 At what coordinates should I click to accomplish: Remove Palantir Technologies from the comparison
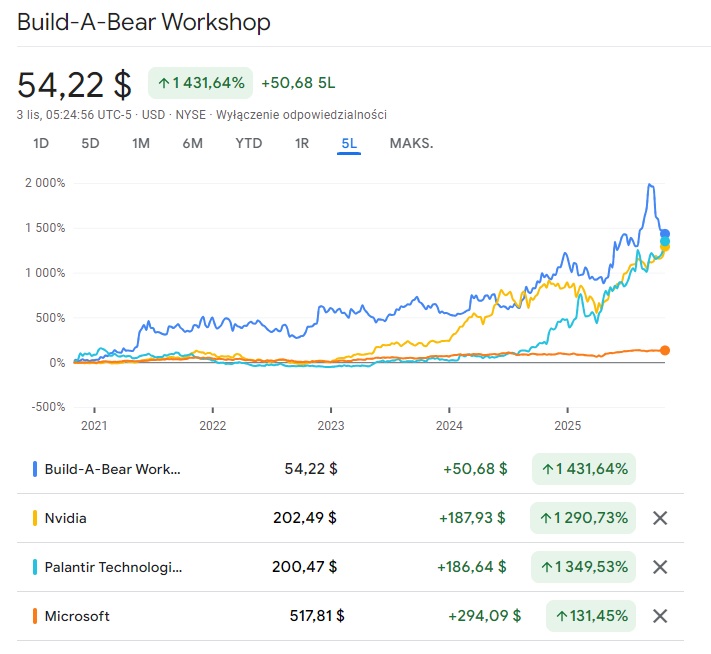[660, 567]
